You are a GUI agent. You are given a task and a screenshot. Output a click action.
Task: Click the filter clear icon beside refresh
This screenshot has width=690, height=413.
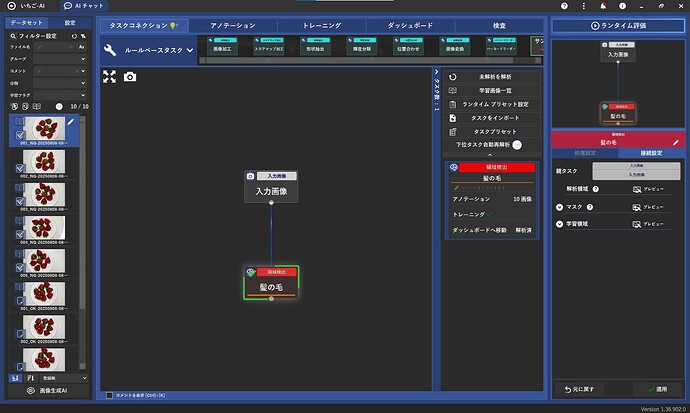[83, 36]
